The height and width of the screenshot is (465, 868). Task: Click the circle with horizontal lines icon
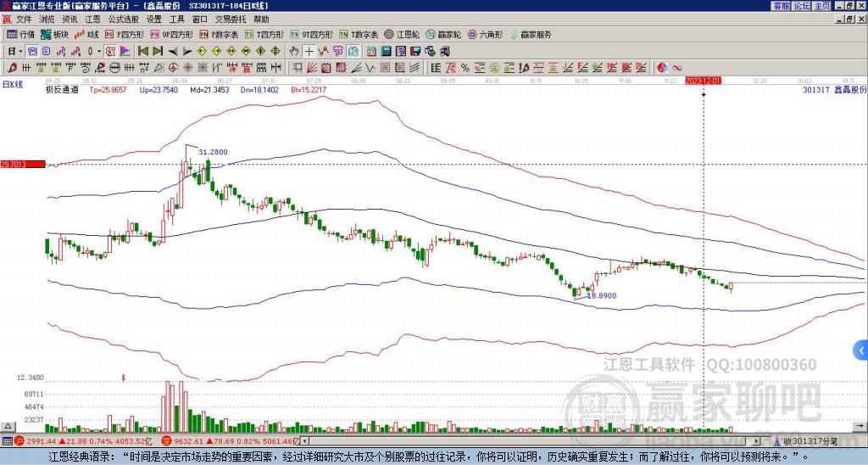coord(114,68)
